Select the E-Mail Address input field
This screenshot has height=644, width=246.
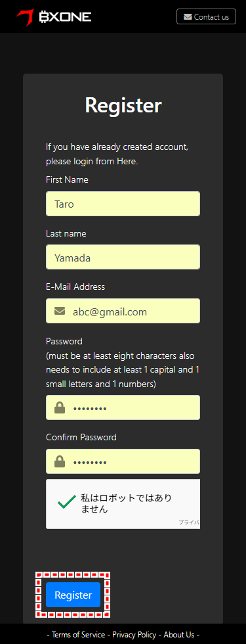click(x=123, y=311)
